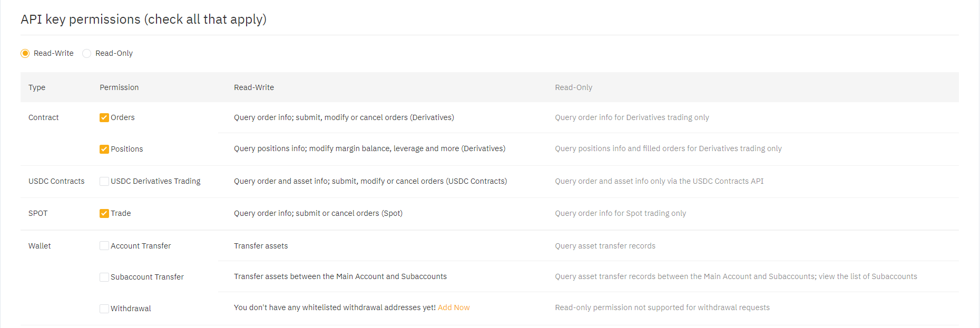Enable the Withdrawal permission checkbox
980x328 pixels.
[x=104, y=309]
